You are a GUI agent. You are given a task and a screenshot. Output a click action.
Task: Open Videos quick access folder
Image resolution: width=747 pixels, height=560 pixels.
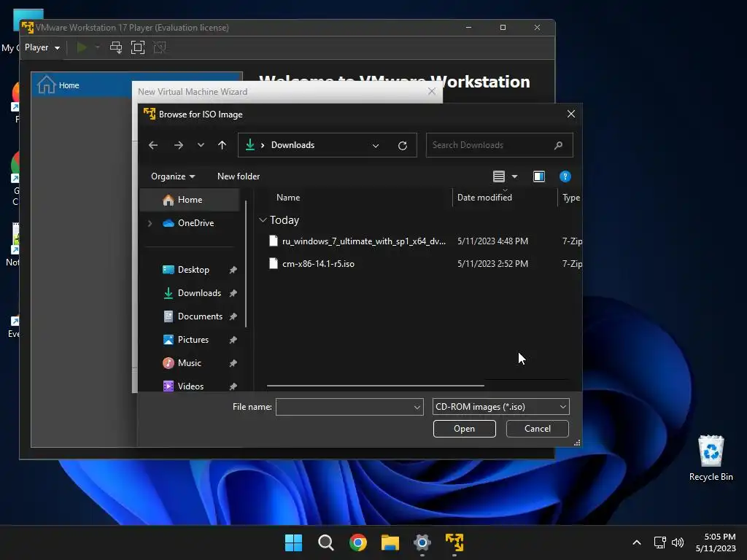coord(190,386)
